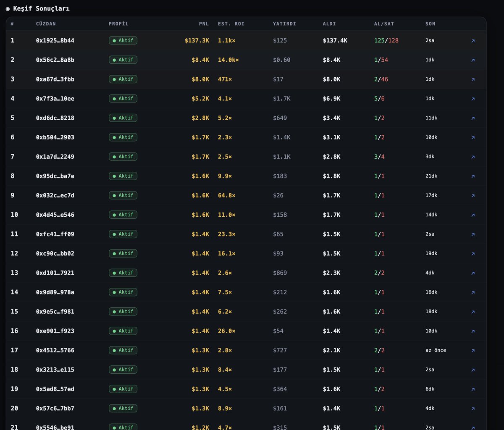This screenshot has height=430, width=504.
Task: Open external link arrow for wallet 0x56c2…8a8b
Action: point(473,60)
